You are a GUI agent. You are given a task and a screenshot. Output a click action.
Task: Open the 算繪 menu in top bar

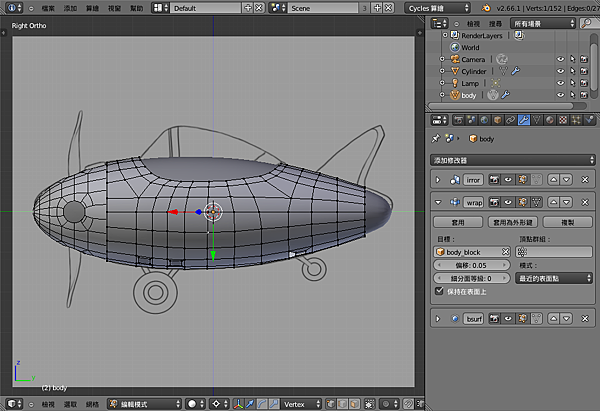point(92,8)
